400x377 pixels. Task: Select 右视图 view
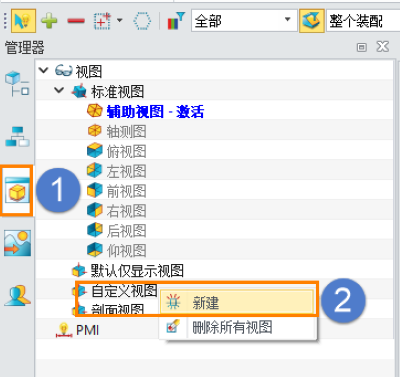tap(126, 211)
